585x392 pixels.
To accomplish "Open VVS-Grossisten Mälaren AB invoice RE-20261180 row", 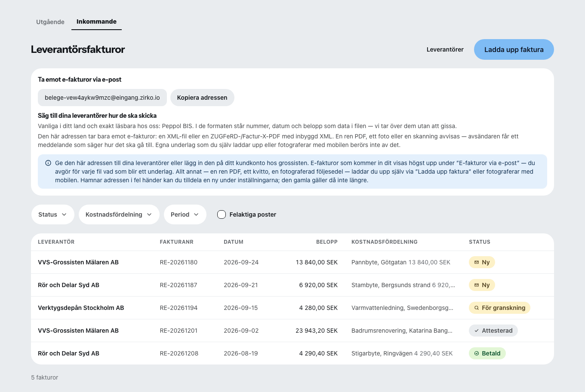I will [x=292, y=262].
